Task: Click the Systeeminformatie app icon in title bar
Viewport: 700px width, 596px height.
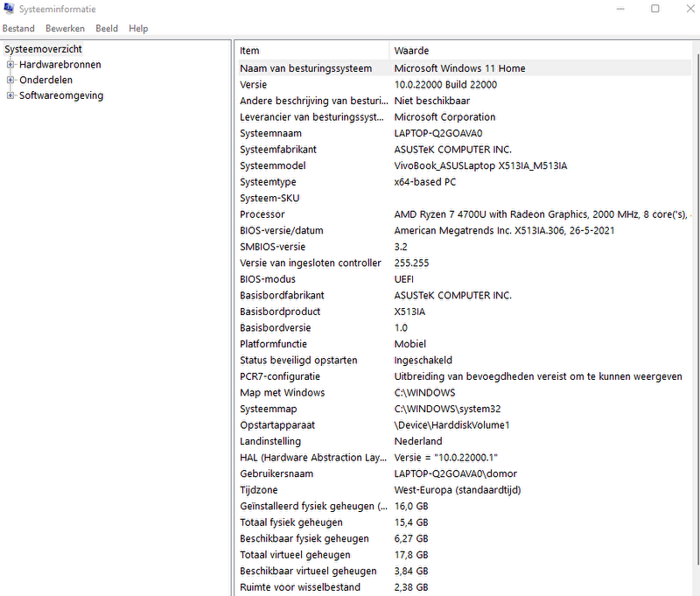Action: [10, 9]
